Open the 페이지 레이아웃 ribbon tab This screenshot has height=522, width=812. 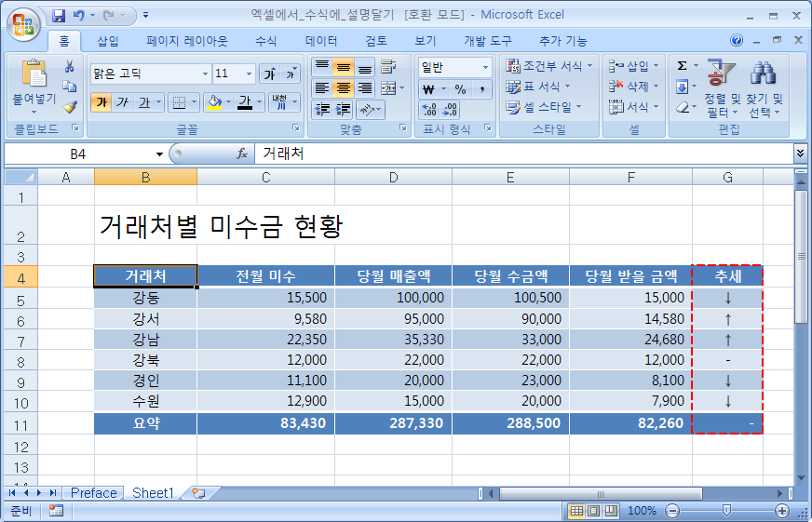187,41
